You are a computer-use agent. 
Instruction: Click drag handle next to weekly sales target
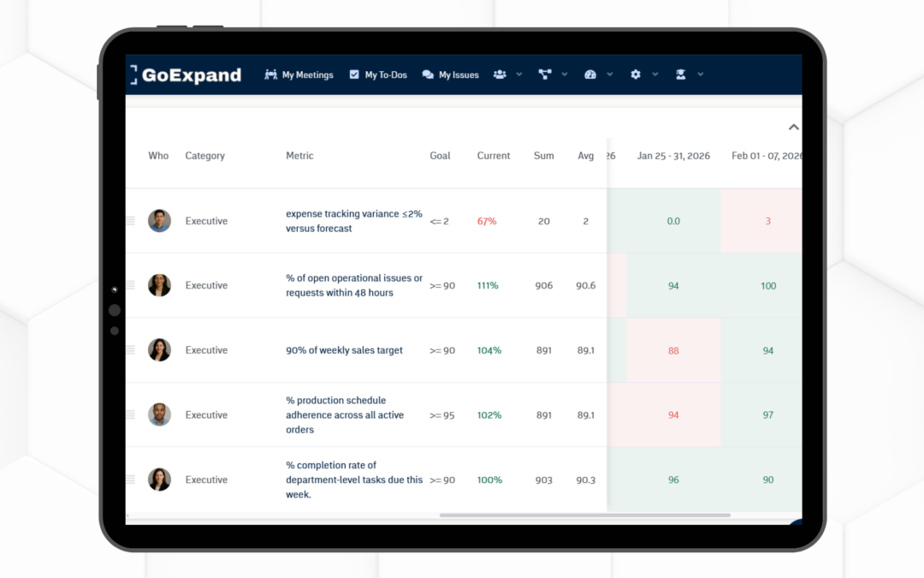tap(130, 350)
